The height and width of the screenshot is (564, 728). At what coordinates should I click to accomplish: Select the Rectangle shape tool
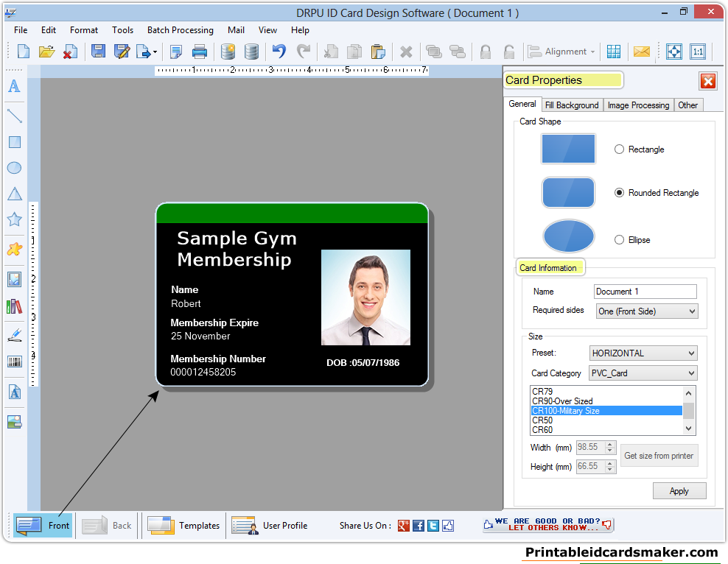click(x=15, y=142)
